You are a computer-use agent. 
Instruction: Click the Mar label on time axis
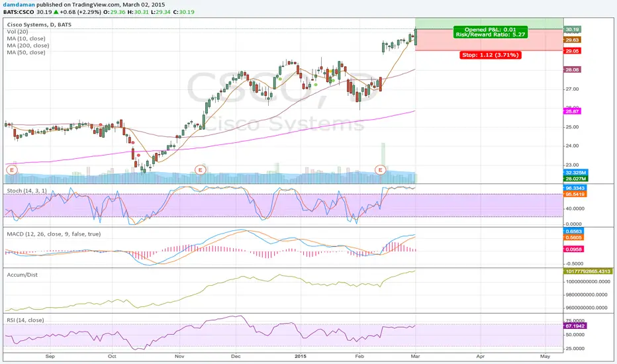[x=415, y=356]
